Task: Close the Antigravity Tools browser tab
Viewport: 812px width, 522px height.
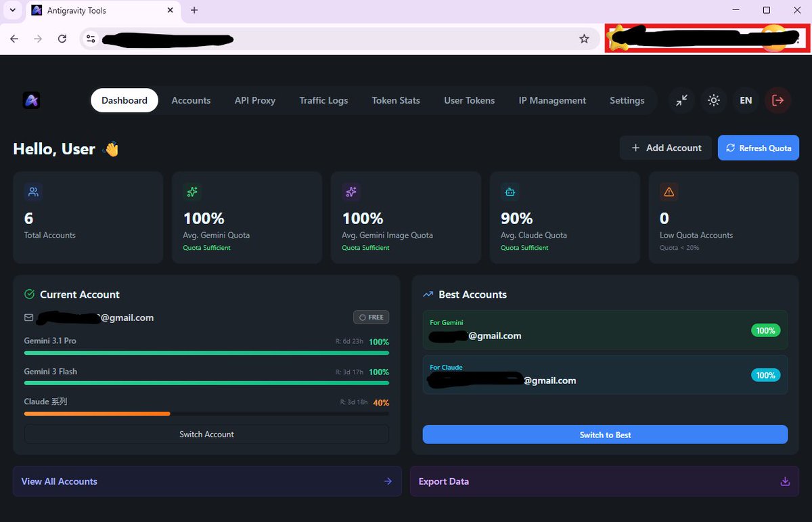Action: 171,10
